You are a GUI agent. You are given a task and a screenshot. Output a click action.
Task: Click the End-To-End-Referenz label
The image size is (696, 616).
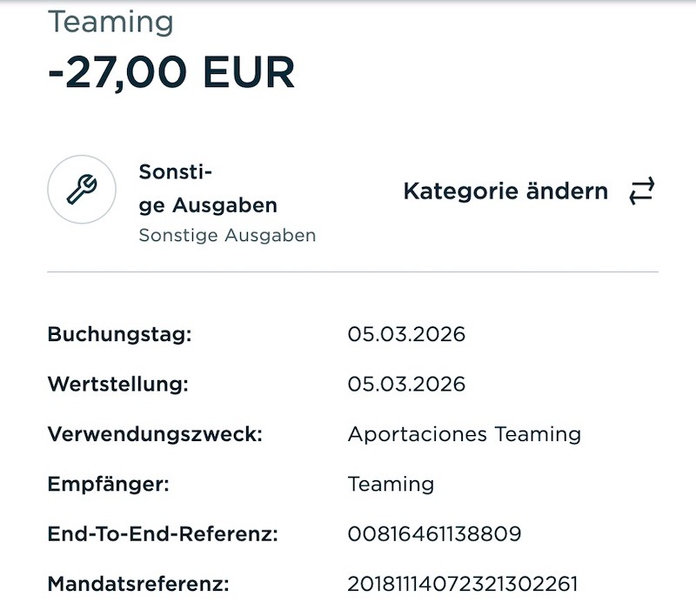pos(163,533)
